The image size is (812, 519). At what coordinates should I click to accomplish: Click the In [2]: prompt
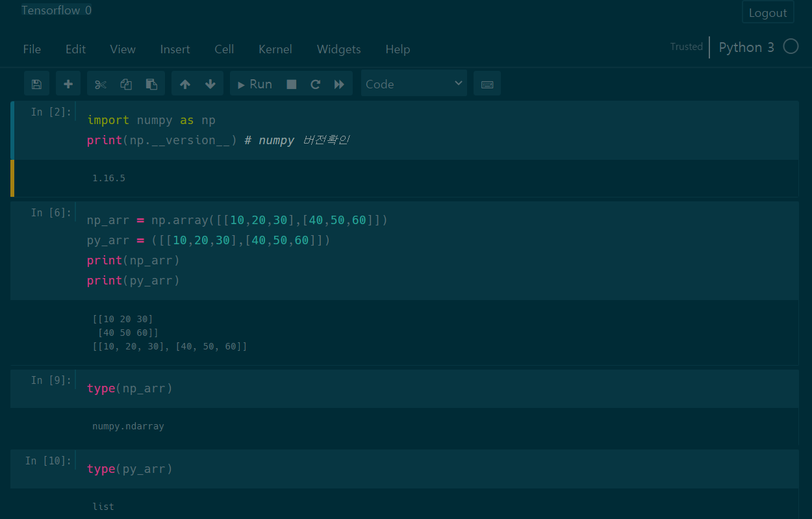pos(51,112)
